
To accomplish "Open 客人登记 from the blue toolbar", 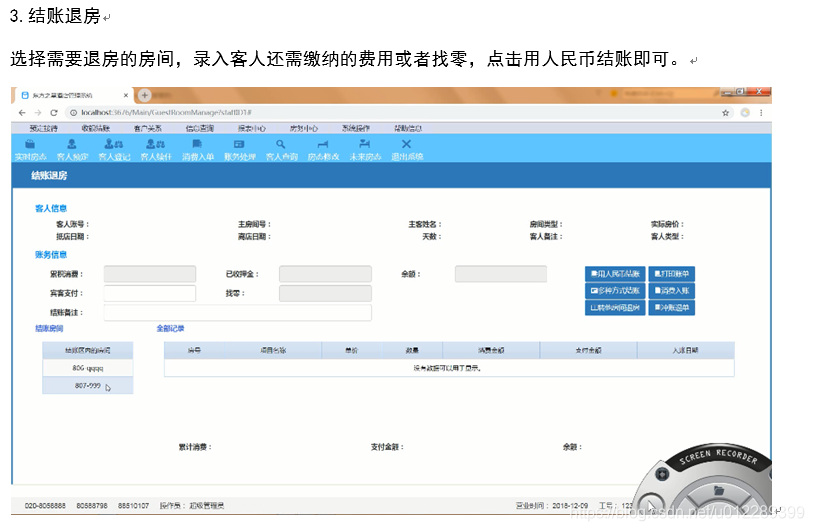I will (114, 149).
